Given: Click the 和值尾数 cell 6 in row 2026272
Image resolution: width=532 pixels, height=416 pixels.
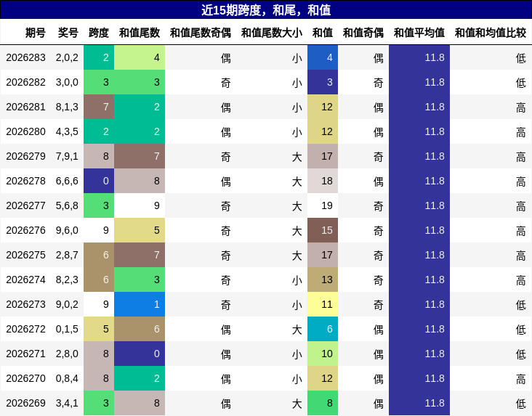Looking at the screenshot, I should point(140,329).
